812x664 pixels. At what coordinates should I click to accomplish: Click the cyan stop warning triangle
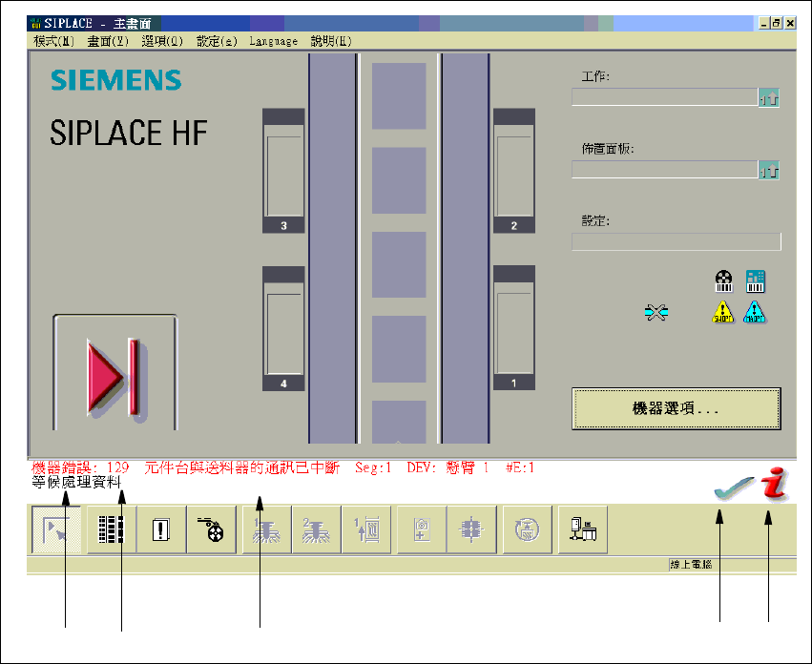tap(754, 312)
